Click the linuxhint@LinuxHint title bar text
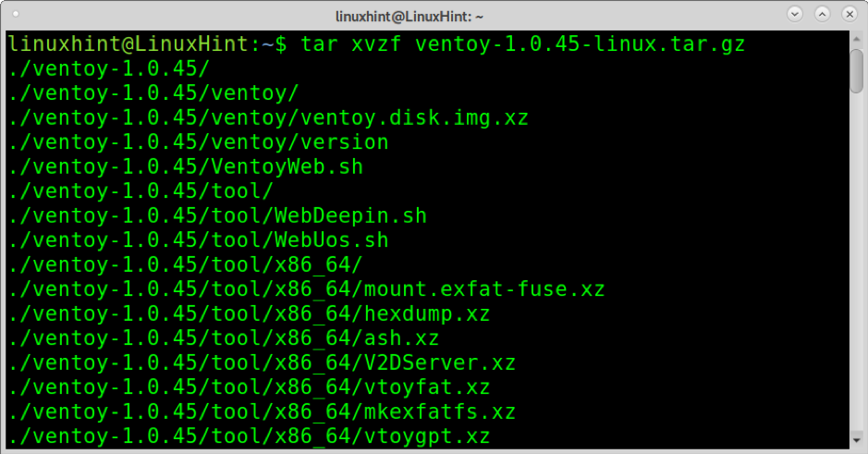Screen dimensions: 868x454 tap(410, 17)
